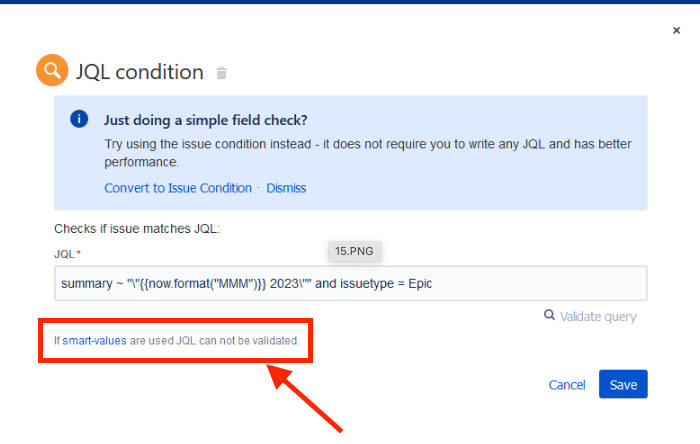Click the 15.PNG tooltip label
700x444 pixels.
coord(354,251)
